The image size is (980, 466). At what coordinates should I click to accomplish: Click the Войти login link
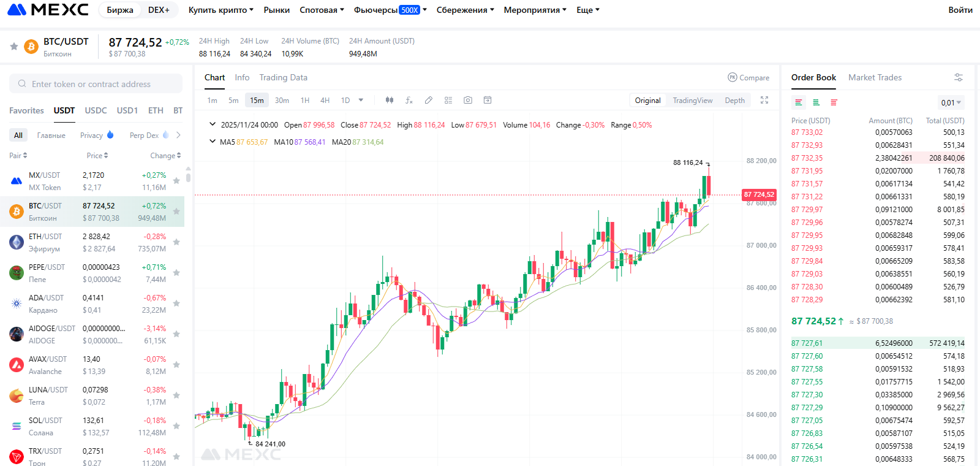960,10
